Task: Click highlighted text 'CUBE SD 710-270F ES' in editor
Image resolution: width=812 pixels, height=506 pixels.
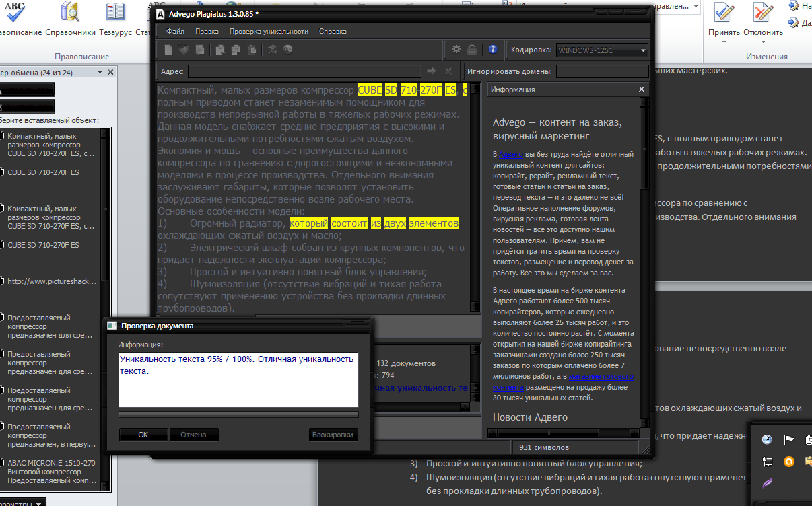Action: tap(407, 89)
